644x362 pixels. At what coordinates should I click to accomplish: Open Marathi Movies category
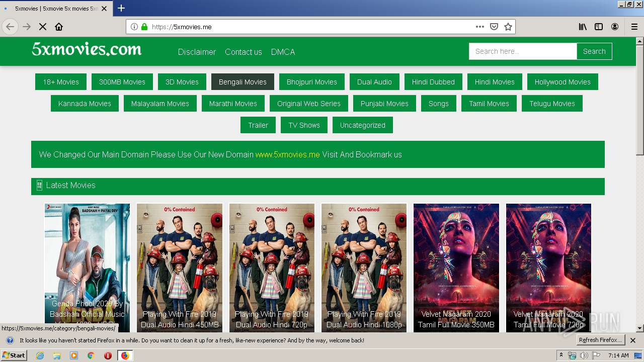(x=233, y=104)
